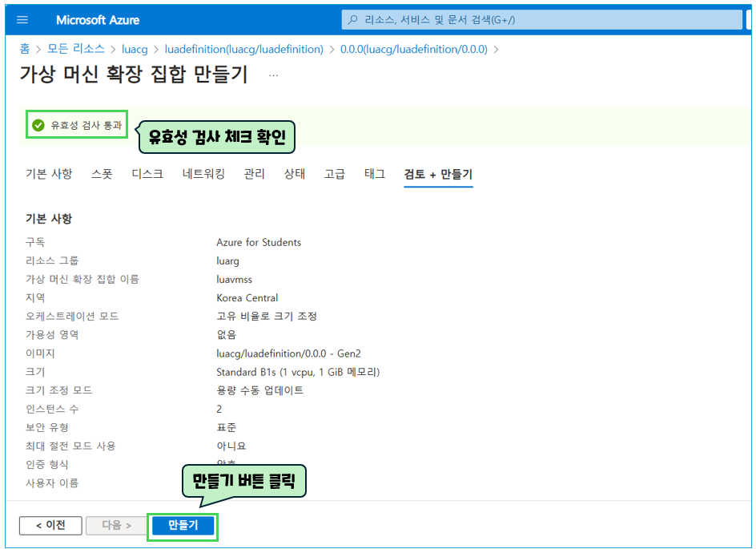Switch to the 기본 사항 tab

coord(49,174)
